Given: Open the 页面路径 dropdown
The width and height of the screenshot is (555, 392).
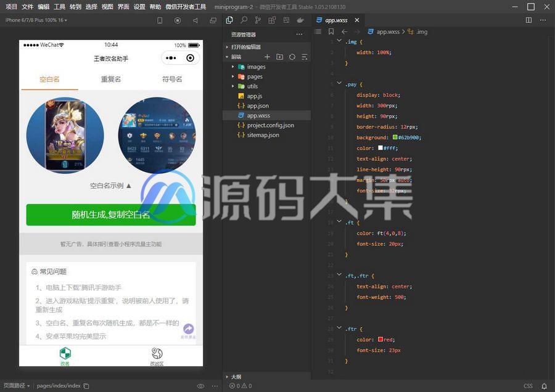Looking at the screenshot, I should pos(16,386).
